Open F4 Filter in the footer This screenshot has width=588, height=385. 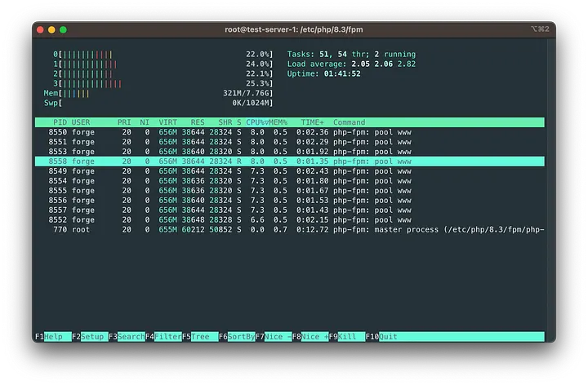point(163,336)
